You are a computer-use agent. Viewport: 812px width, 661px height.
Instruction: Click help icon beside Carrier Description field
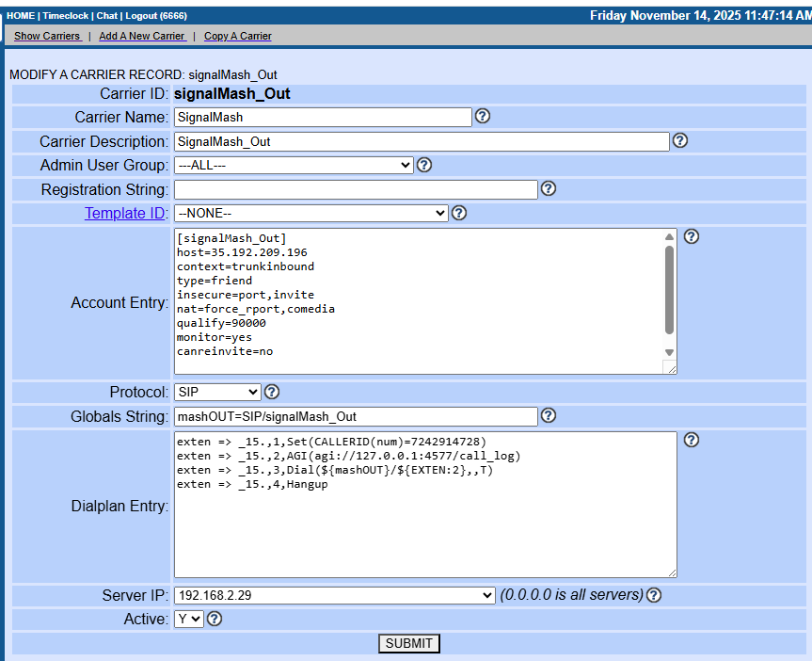tap(680, 140)
